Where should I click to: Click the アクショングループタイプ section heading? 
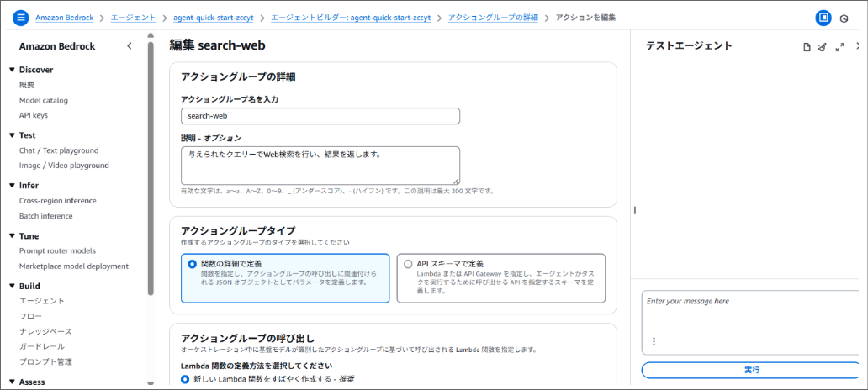click(x=238, y=230)
